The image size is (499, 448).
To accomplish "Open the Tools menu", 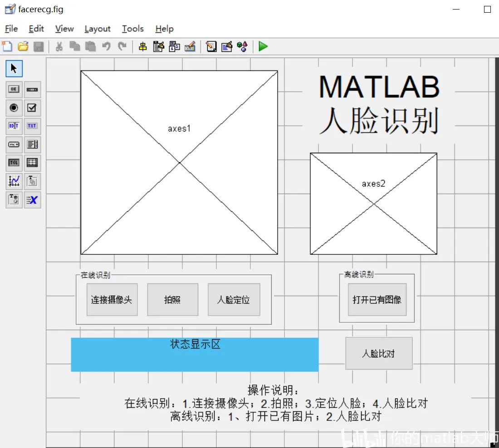I will coord(133,29).
